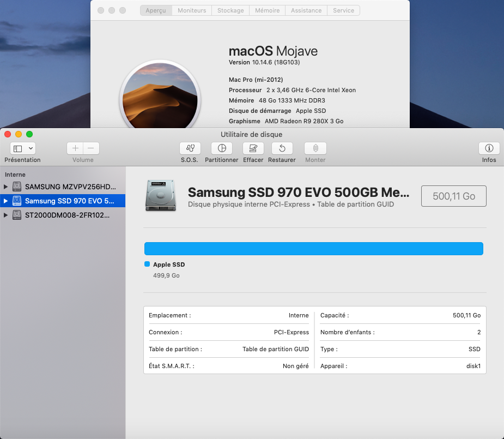Open the Présentation dropdown chevron
The image size is (504, 439).
click(31, 148)
